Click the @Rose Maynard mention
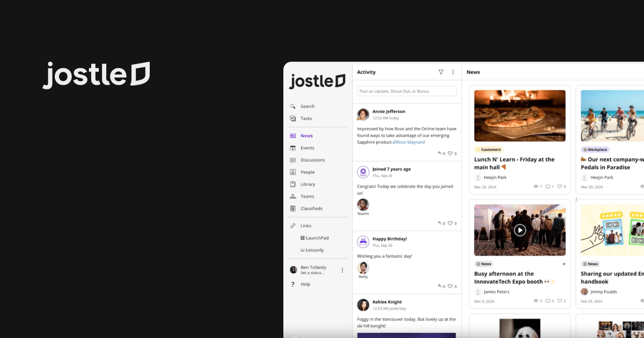The height and width of the screenshot is (338, 644). (x=408, y=142)
